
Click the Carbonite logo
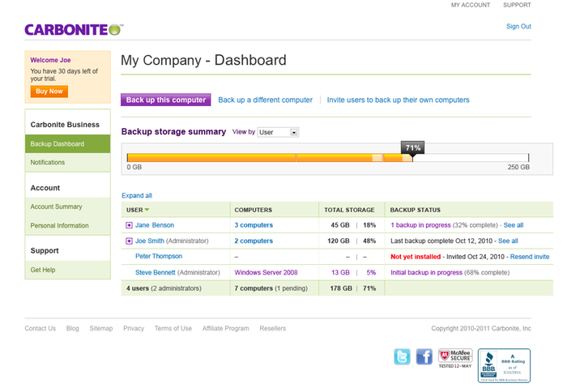(74, 30)
